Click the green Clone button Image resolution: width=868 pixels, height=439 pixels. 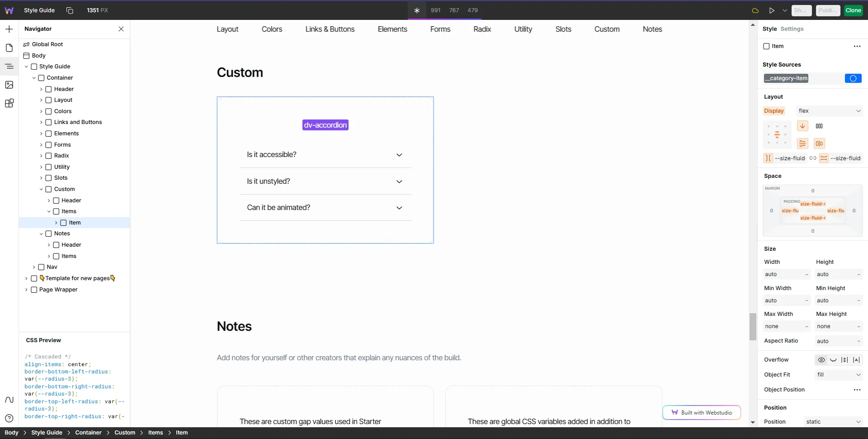853,10
